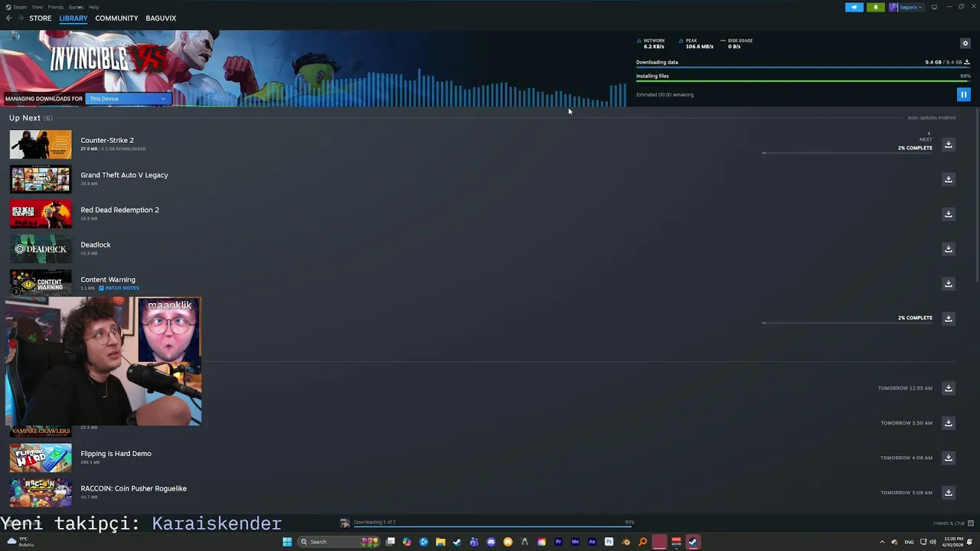Click the Up Next heading
980x551 pixels.
(x=24, y=118)
